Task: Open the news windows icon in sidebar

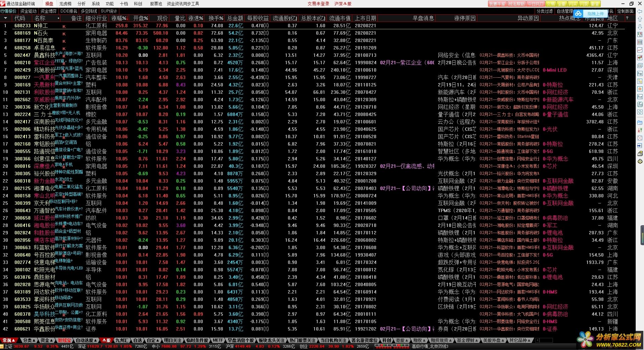Action: click(x=640, y=66)
